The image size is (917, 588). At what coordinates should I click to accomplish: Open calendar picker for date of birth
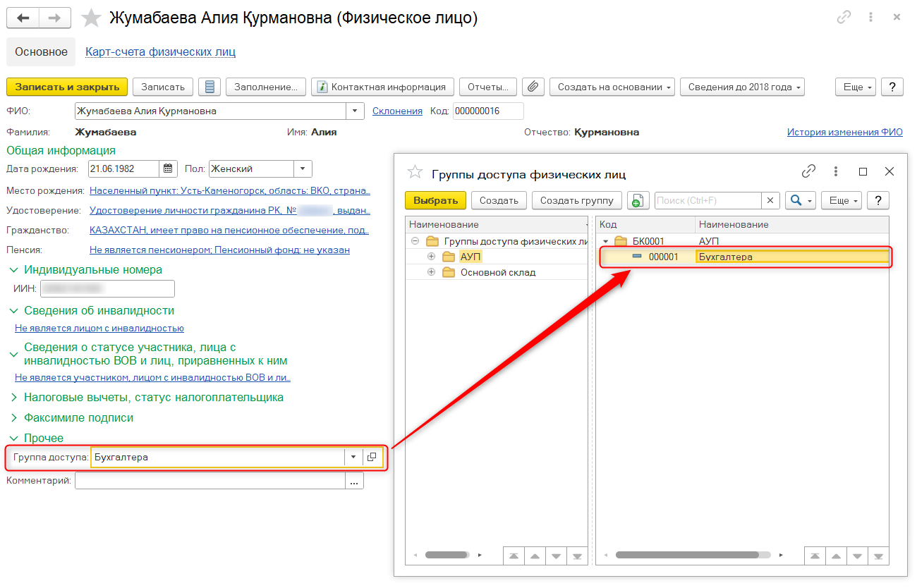point(168,169)
